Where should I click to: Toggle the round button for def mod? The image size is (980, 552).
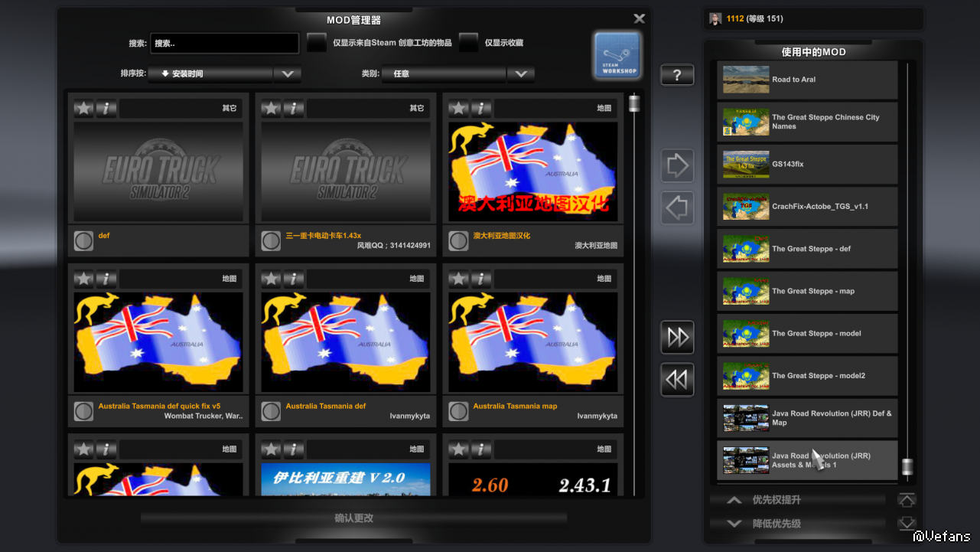coord(83,241)
